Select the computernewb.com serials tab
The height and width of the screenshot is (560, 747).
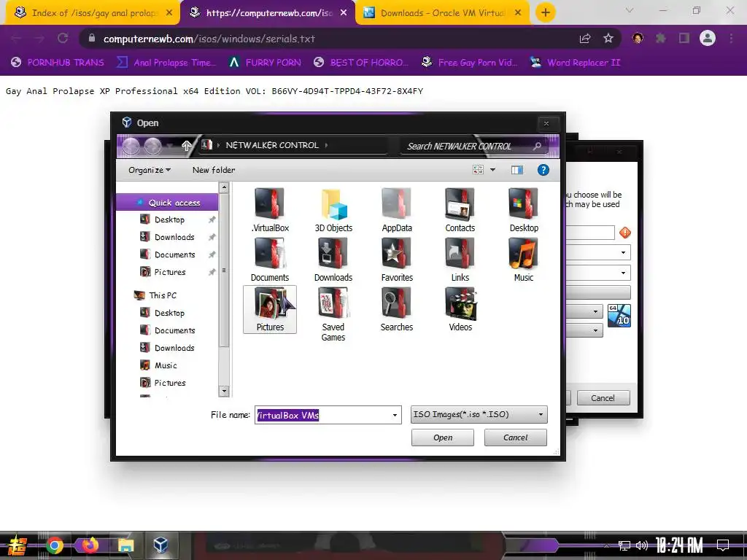pos(268,13)
